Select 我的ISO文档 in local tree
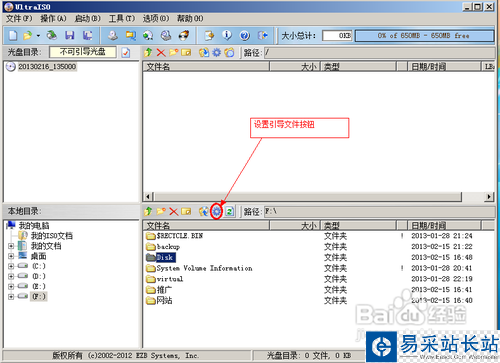The width and height of the screenshot is (500, 363). 52,236
